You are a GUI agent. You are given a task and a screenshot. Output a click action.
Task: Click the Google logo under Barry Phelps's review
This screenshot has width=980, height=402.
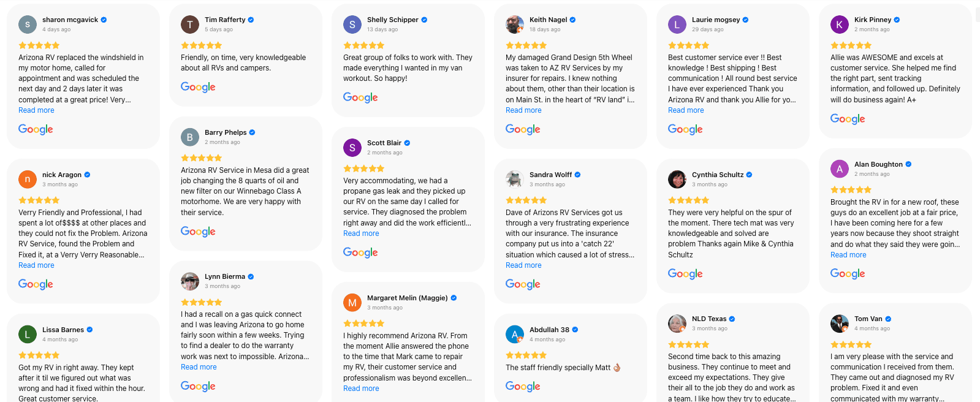point(198,232)
